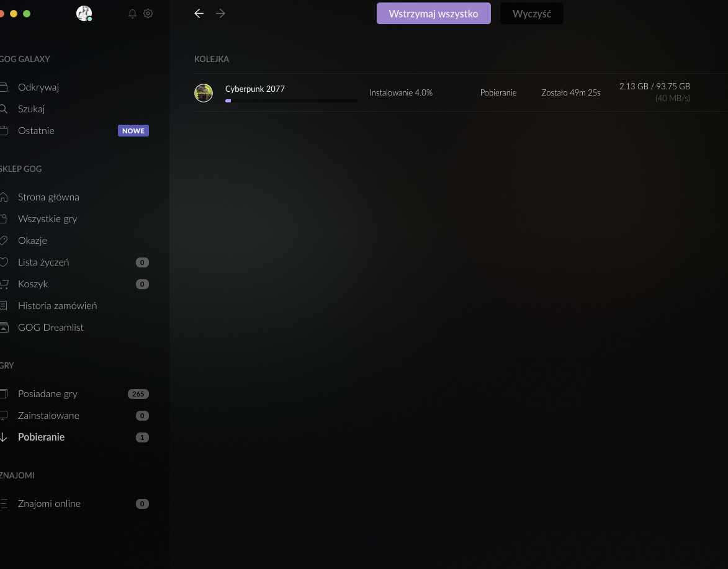The width and height of the screenshot is (728, 569).
Task: Open GOG Dreamlist
Action: 51,328
